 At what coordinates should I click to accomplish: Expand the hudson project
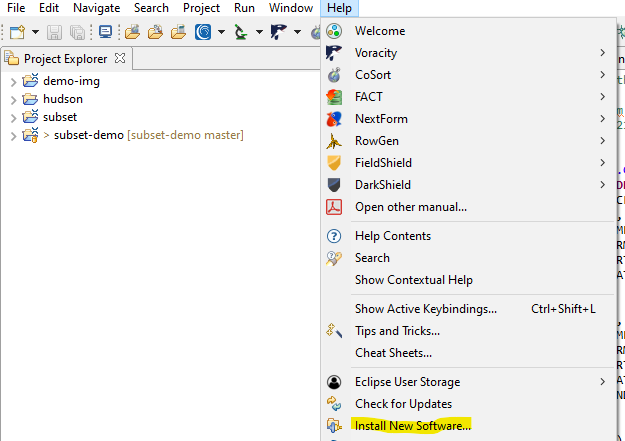pos(14,100)
